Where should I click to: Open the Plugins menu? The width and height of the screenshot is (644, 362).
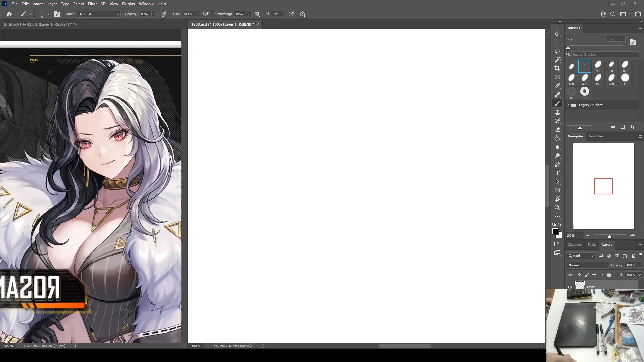point(128,4)
